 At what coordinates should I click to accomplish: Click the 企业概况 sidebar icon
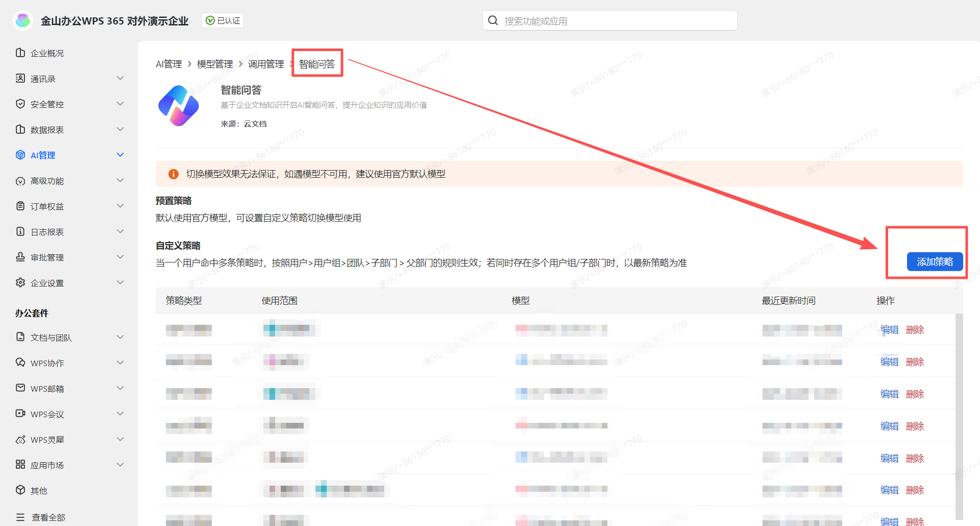pyautogui.click(x=20, y=53)
